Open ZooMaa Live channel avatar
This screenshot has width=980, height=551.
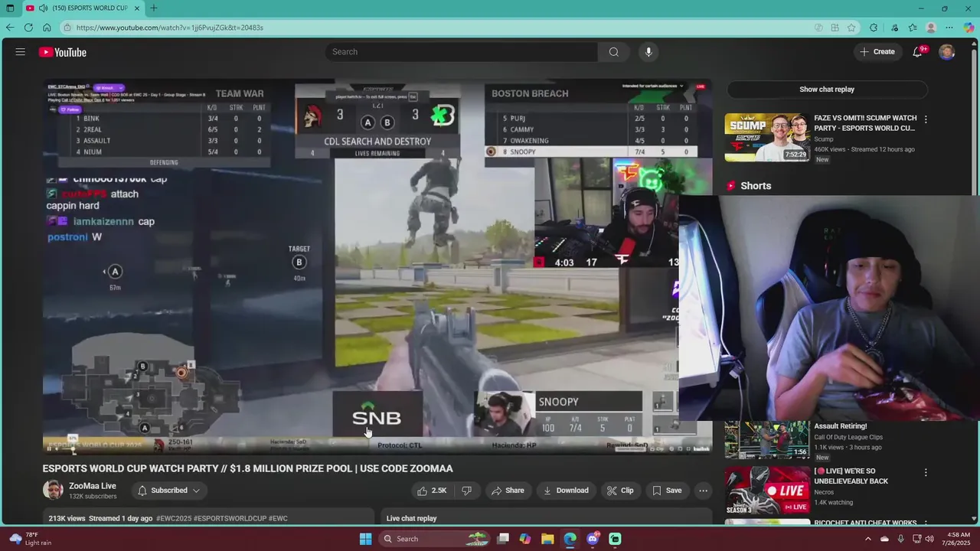coord(53,491)
